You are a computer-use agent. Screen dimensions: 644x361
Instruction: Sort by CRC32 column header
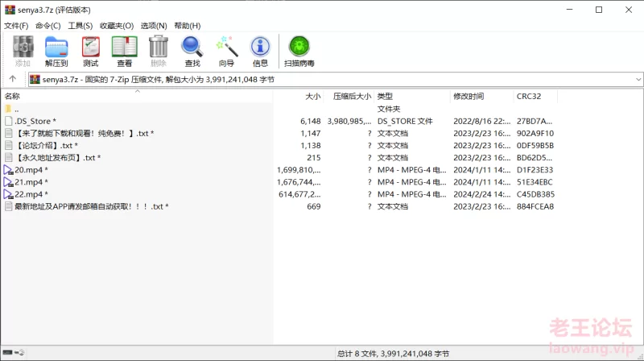tap(535, 96)
